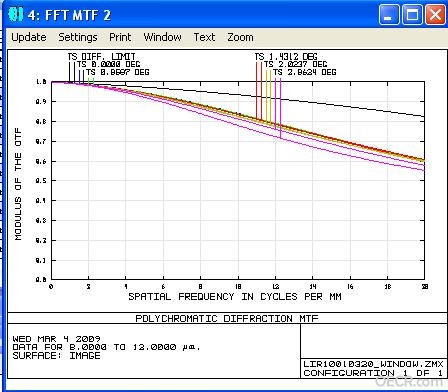The height and width of the screenshot is (392, 448).
Task: Open the Text menu
Action: pos(204,37)
